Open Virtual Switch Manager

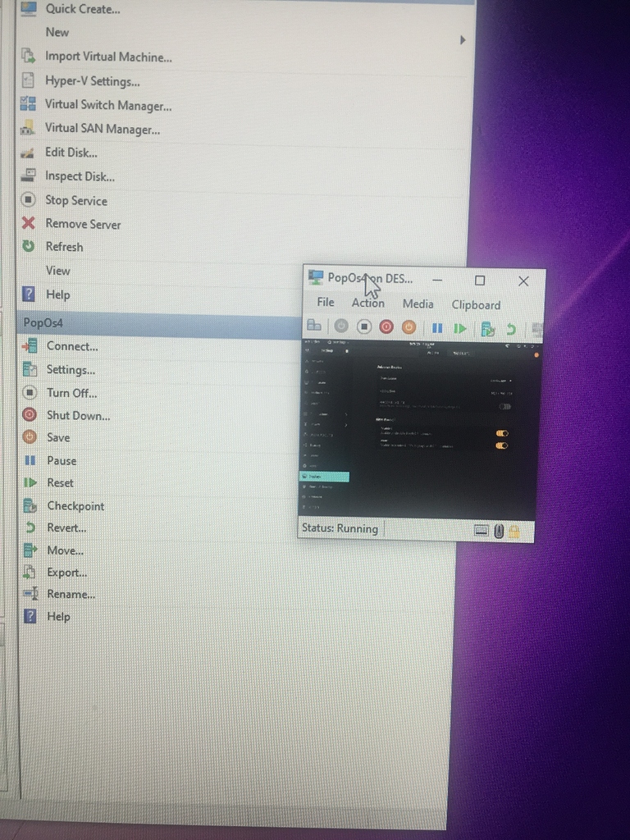pyautogui.click(x=107, y=105)
